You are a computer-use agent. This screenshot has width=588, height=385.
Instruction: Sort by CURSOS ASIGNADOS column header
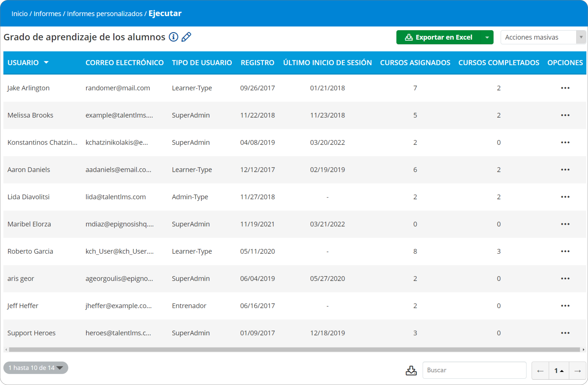click(415, 63)
